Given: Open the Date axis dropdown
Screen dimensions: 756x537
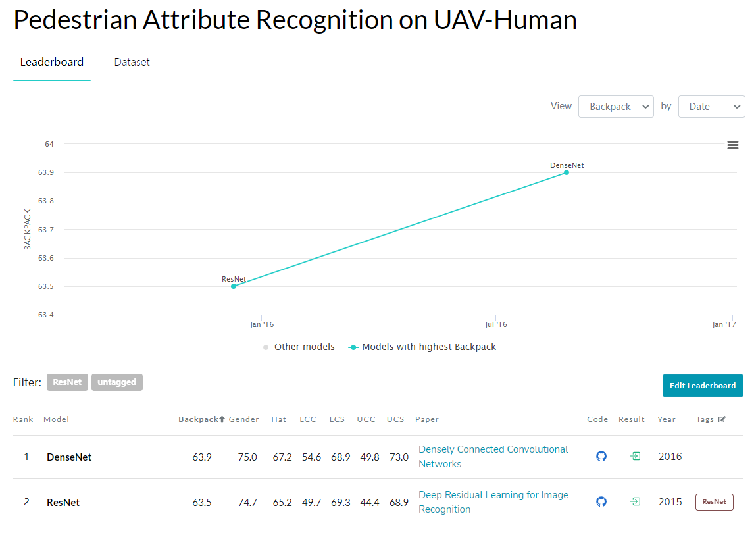Looking at the screenshot, I should (711, 106).
